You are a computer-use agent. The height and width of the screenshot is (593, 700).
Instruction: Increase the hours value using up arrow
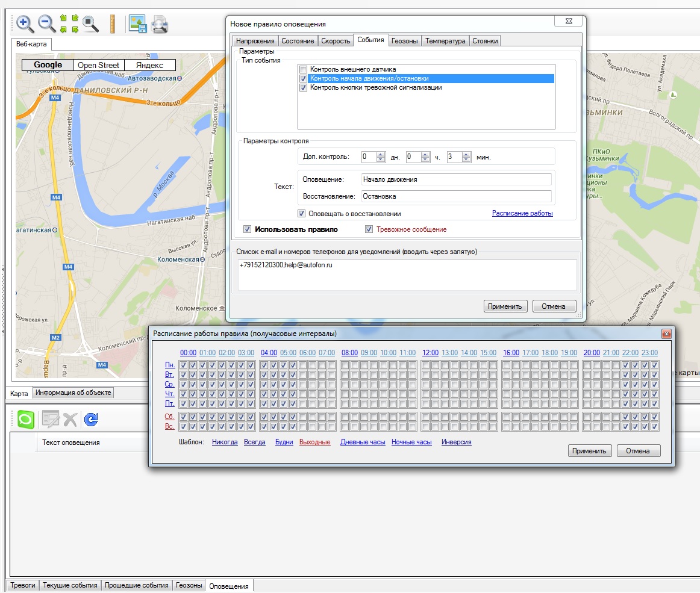tap(426, 154)
